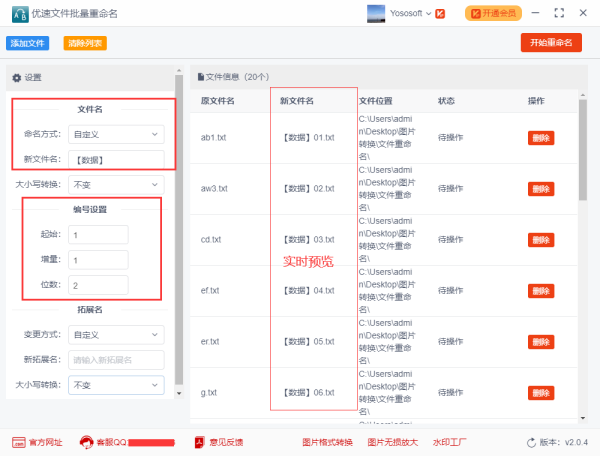Click the 新文件名 input field
This screenshot has height=456, width=600.
click(x=116, y=159)
